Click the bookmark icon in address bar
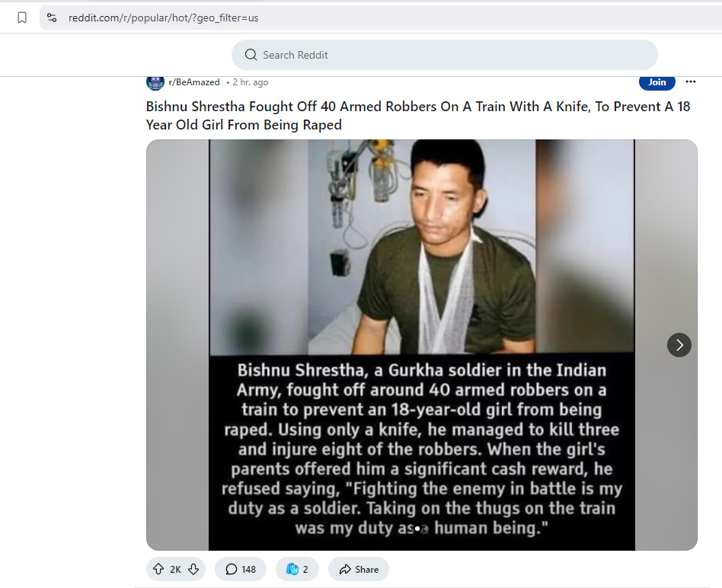This screenshot has height=588, width=722. 21,18
